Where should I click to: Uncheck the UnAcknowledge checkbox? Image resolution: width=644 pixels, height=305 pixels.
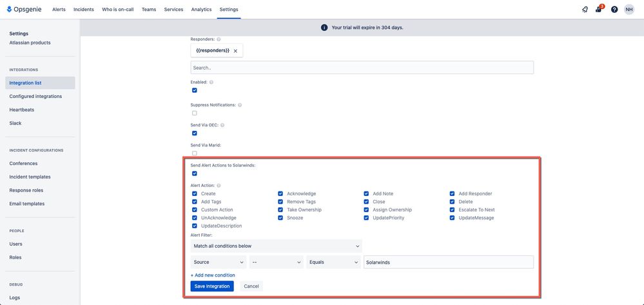194,218
